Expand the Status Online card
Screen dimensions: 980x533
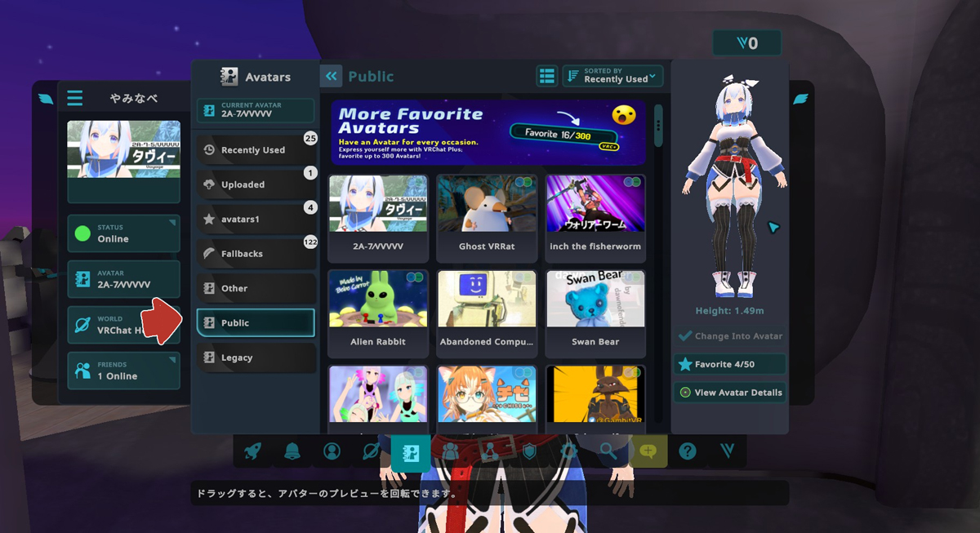pos(123,233)
